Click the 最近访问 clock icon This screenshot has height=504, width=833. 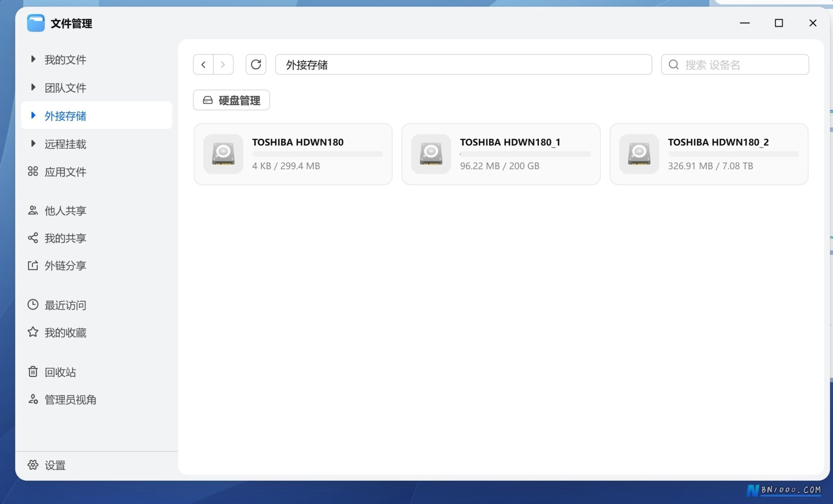tap(33, 305)
